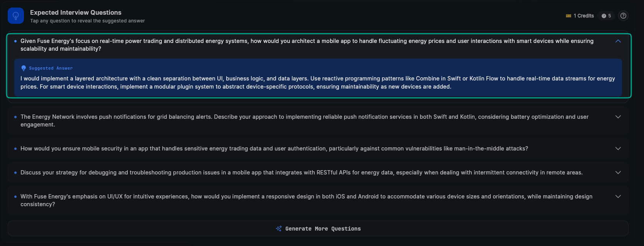Image resolution: width=644 pixels, height=246 pixels.
Task: Open help via the circled question mark
Action: (x=623, y=16)
